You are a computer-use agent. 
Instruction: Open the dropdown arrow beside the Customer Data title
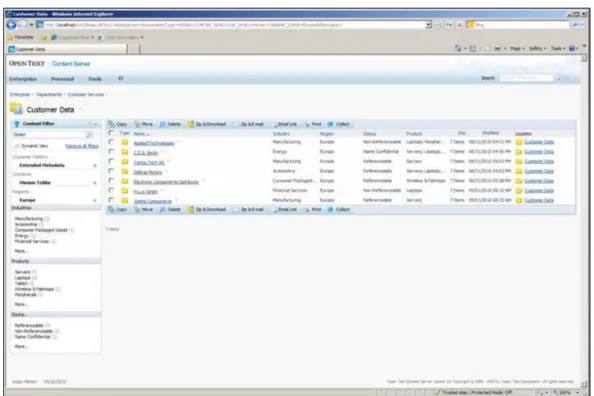click(x=81, y=110)
